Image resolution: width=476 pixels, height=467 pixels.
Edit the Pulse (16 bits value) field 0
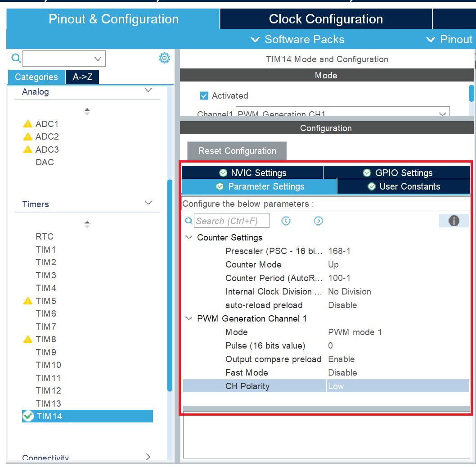tap(330, 345)
